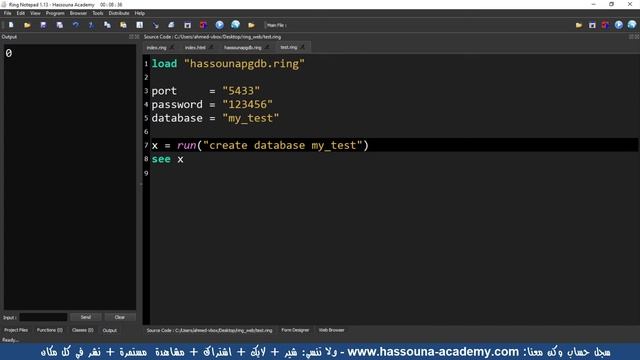The height and width of the screenshot is (360, 640).
Task: Click the right toolbar Debug window icon
Action: pyautogui.click(x=592, y=25)
